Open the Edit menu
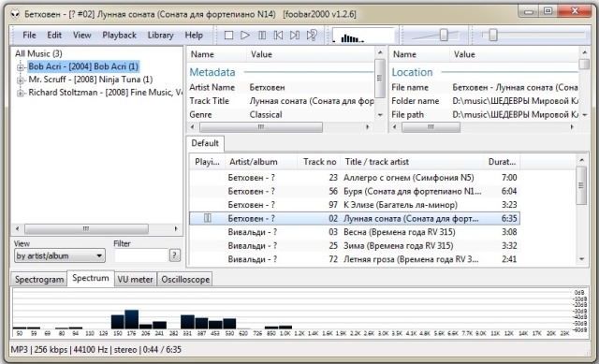This screenshot has height=364, width=599. [x=54, y=36]
